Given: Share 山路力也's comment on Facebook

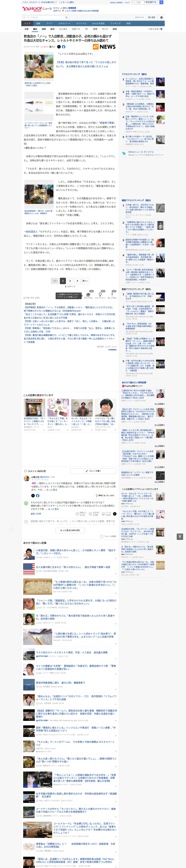Looking at the screenshot, I should click(38, 496).
